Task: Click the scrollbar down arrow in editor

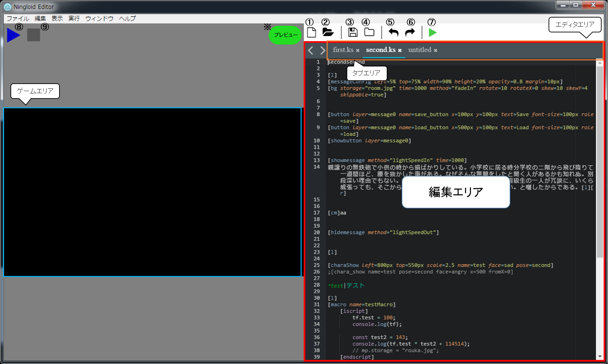Action: [600, 356]
